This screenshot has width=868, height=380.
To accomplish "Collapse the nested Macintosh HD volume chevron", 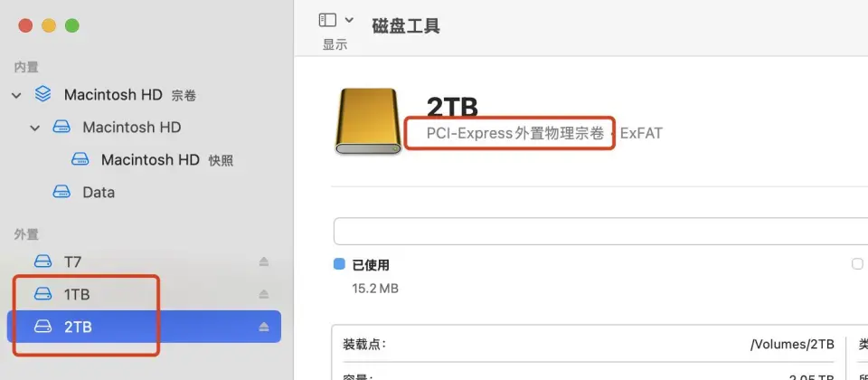I will 35,128.
